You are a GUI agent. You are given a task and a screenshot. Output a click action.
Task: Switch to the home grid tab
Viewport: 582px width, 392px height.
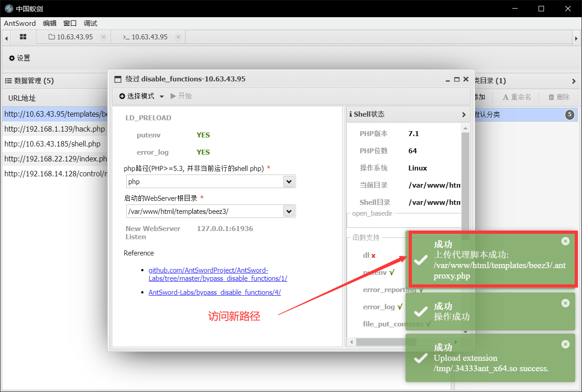23,37
